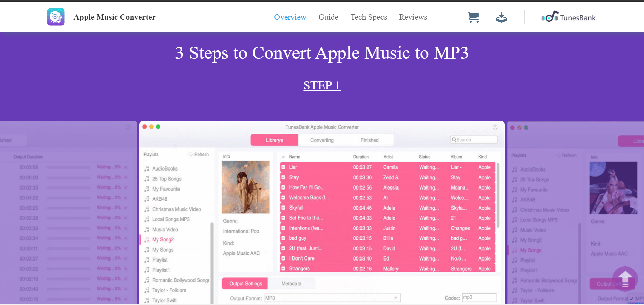644x305 pixels.
Task: Uncheck the song Liar
Action: point(283,167)
